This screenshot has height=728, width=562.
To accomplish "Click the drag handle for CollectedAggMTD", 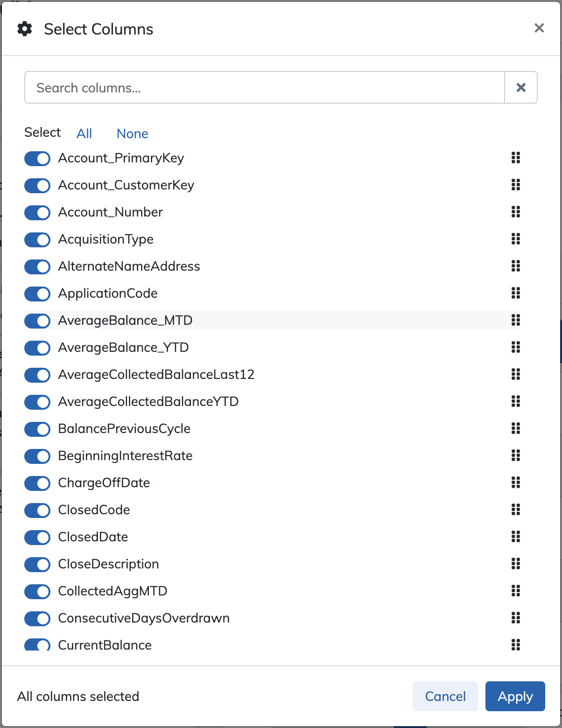I will click(x=515, y=591).
